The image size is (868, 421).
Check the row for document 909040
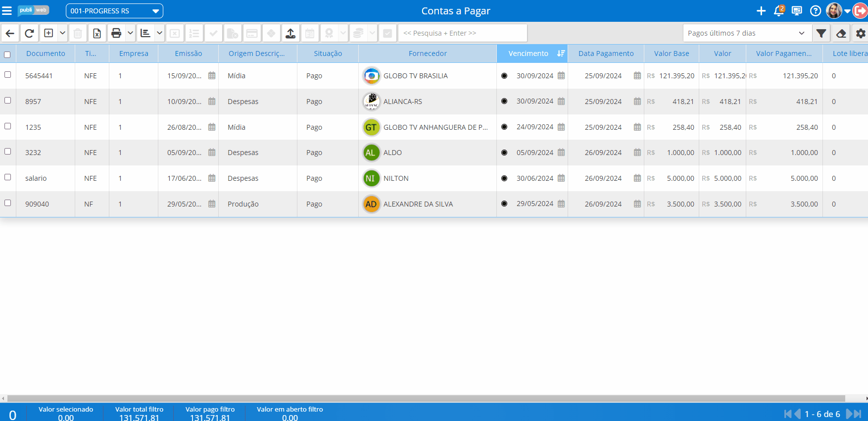pyautogui.click(x=7, y=203)
